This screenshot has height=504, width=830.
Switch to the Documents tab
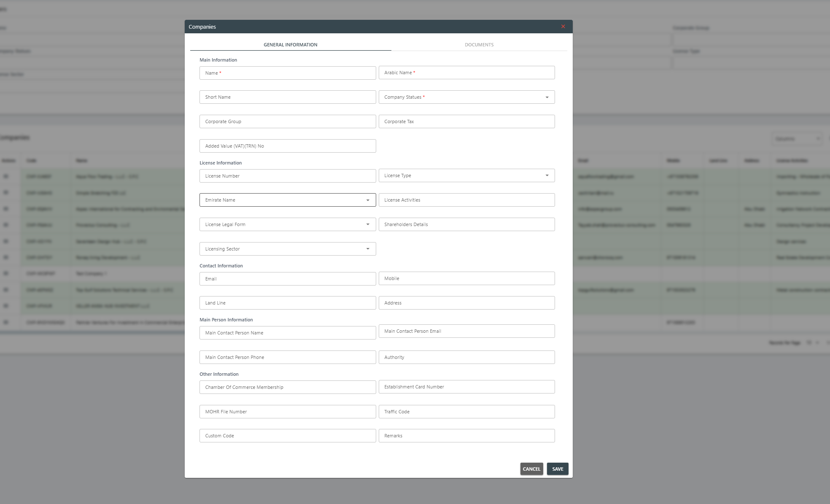point(479,45)
